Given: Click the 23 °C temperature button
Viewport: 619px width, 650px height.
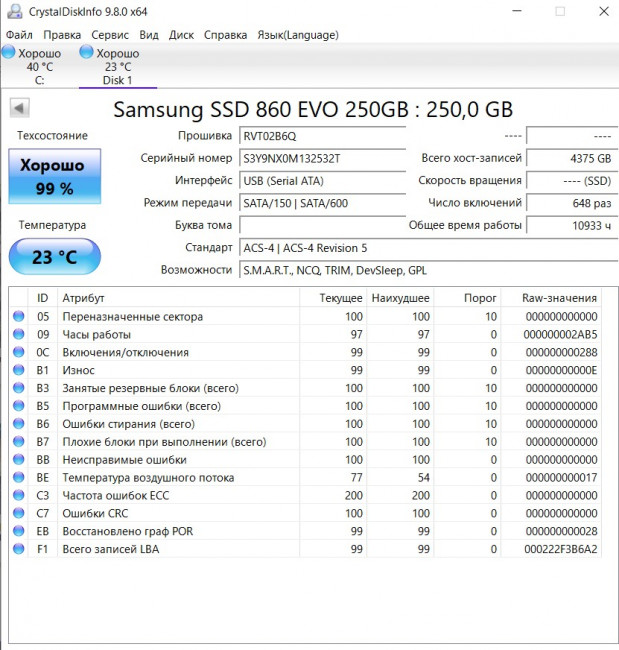Looking at the screenshot, I should coord(54,257).
